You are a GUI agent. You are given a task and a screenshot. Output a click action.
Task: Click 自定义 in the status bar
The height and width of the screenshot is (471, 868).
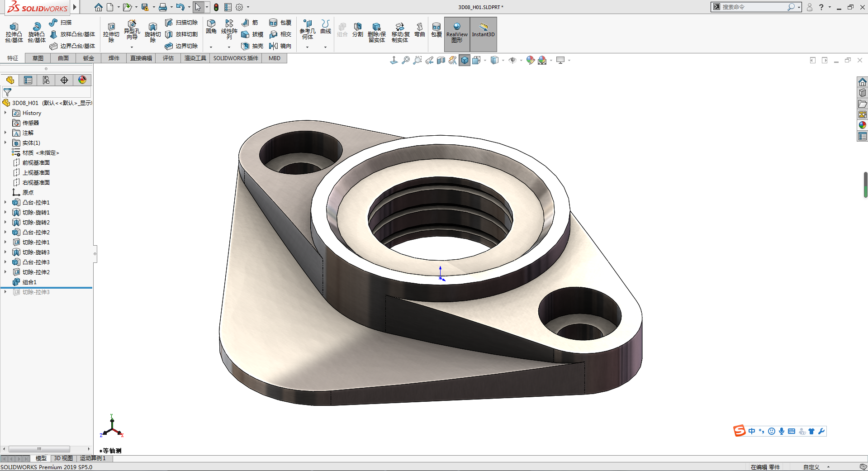(x=811, y=467)
